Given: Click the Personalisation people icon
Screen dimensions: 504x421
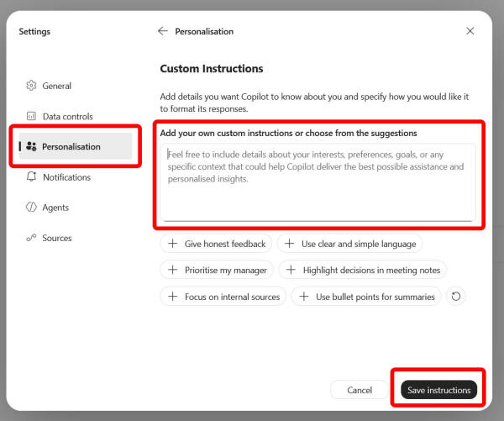Looking at the screenshot, I should [31, 146].
